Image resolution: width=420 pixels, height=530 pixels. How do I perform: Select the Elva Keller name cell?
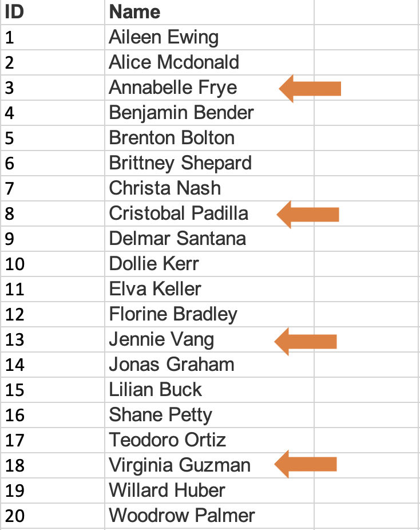tap(209, 289)
